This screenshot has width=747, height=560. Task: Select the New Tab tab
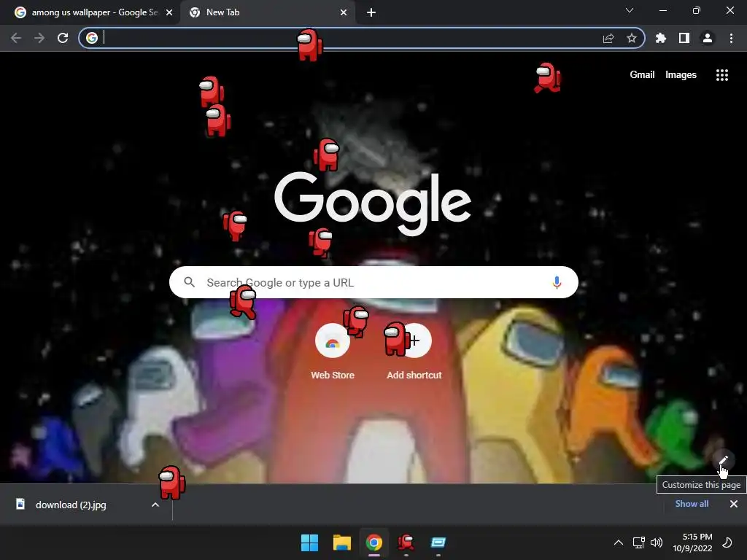(267, 12)
